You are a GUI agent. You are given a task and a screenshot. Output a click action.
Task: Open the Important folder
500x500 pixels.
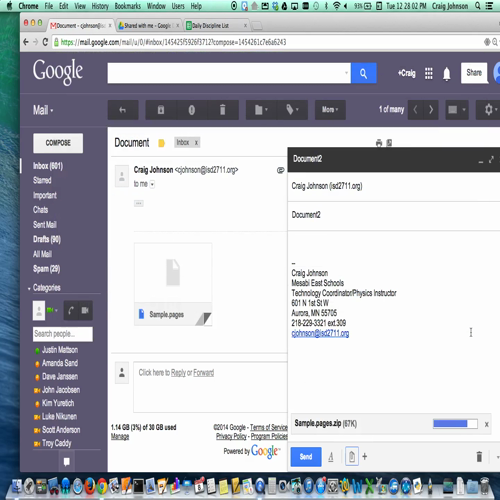tap(45, 195)
